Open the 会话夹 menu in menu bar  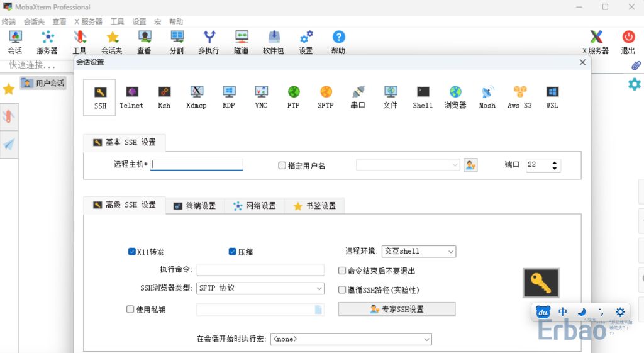(x=34, y=21)
